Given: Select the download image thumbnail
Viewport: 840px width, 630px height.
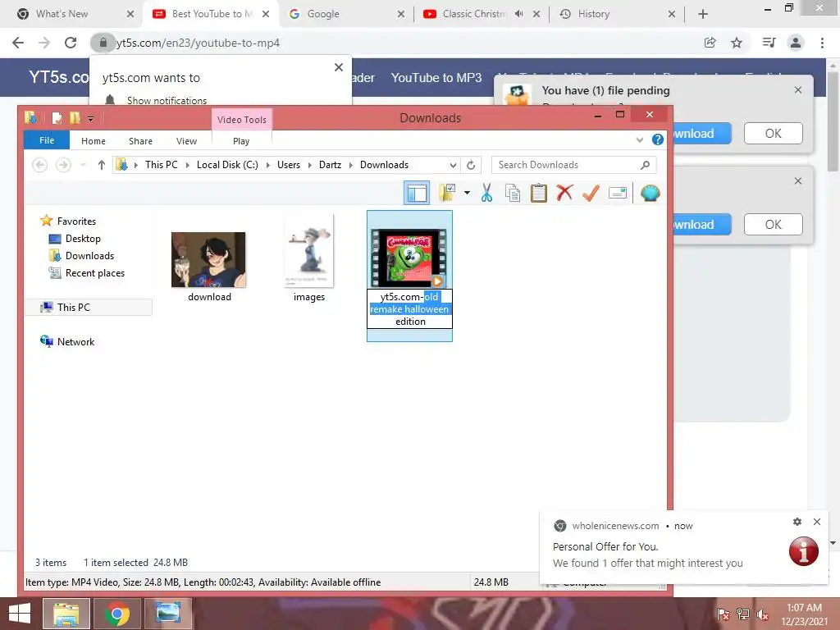Looking at the screenshot, I should (208, 260).
